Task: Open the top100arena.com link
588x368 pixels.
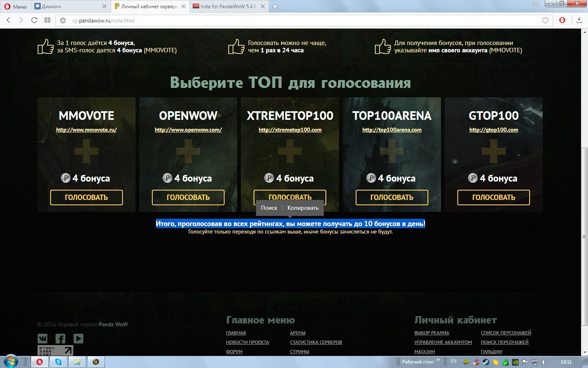Action: click(392, 130)
